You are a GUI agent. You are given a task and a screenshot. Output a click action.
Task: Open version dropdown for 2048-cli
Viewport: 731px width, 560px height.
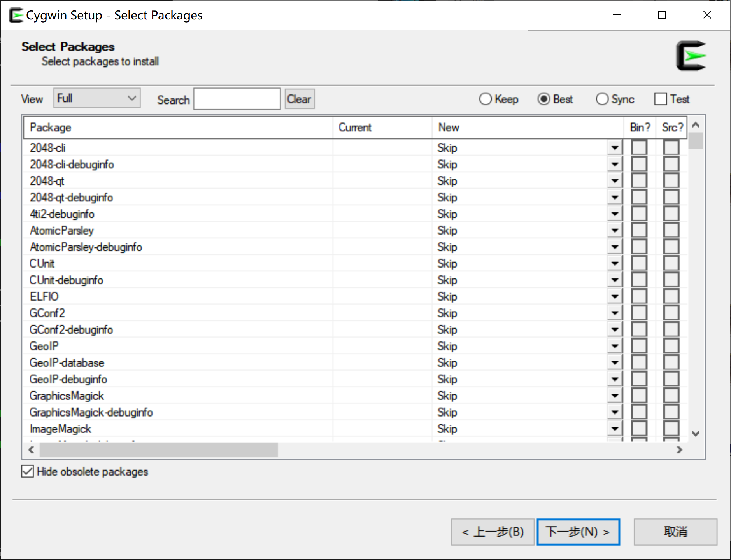click(x=615, y=148)
